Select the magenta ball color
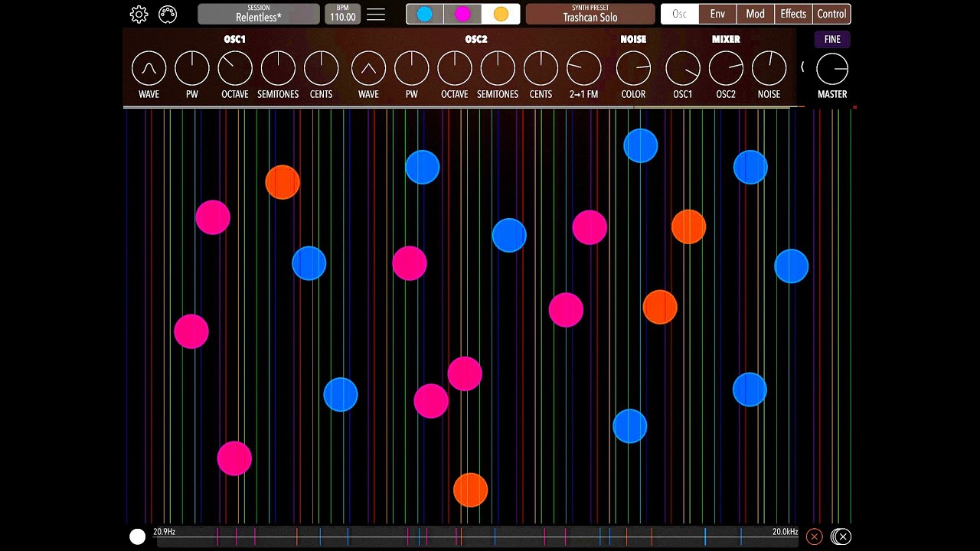This screenshot has width=980, height=551. click(x=462, y=14)
